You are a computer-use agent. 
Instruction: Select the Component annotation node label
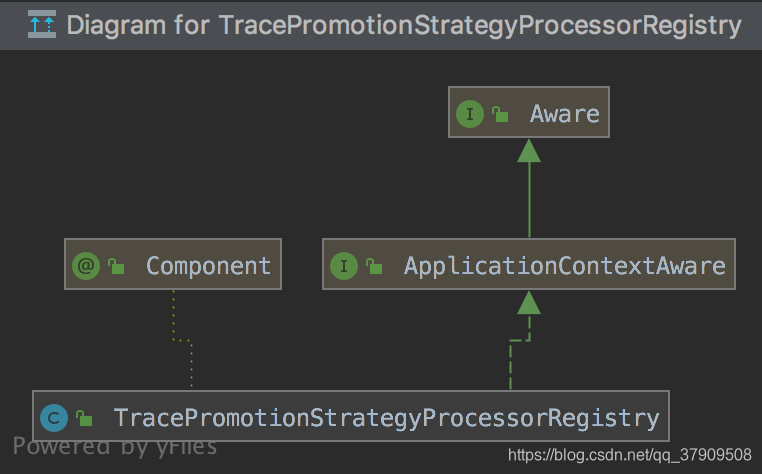click(208, 266)
